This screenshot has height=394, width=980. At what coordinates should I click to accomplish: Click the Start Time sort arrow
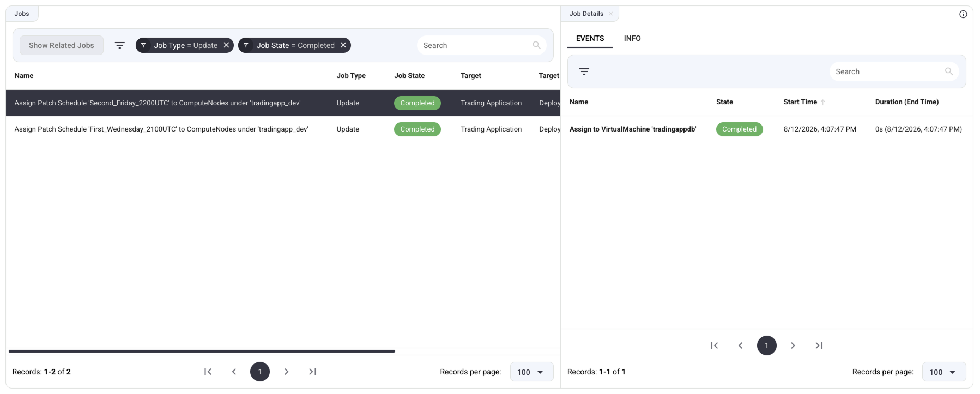tap(823, 102)
